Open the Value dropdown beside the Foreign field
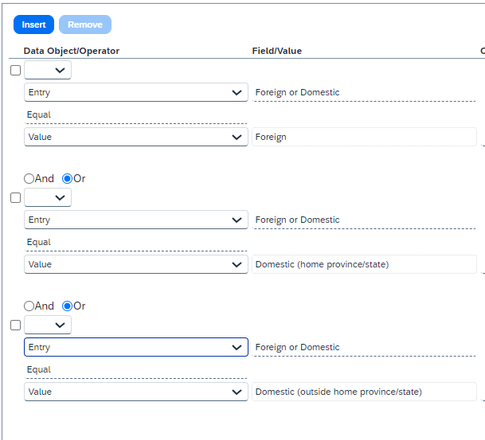 click(136, 137)
